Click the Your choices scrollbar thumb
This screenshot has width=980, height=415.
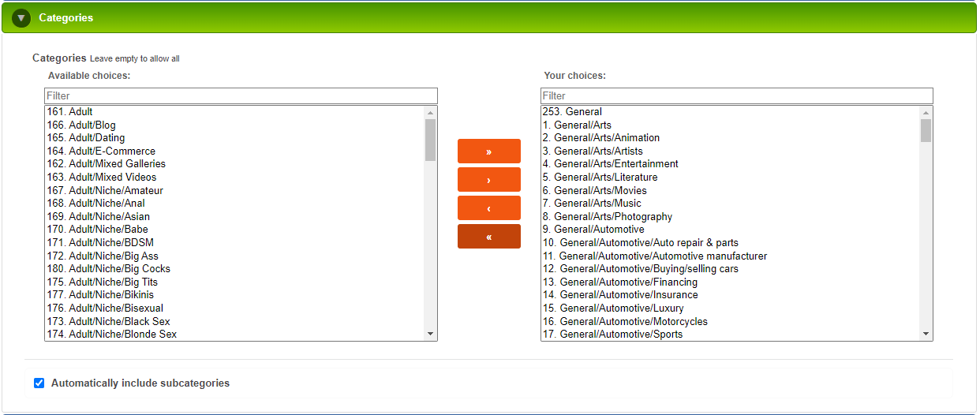point(926,130)
